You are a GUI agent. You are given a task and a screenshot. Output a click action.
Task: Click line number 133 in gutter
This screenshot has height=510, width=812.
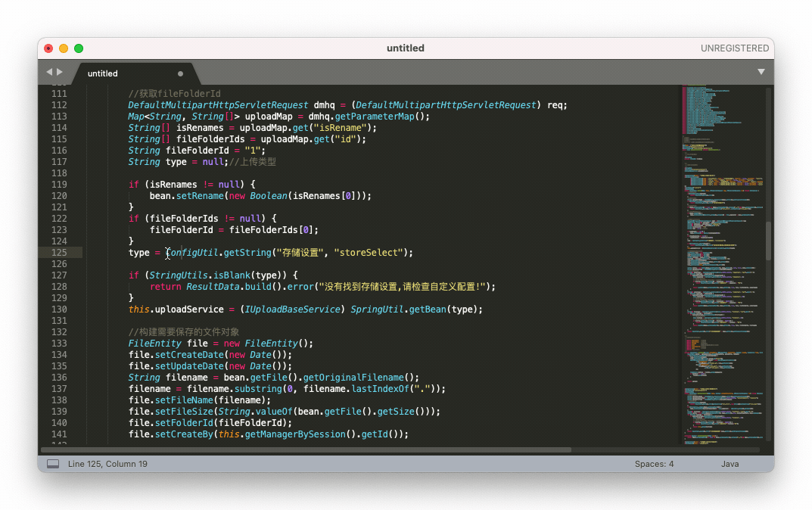[59, 344]
